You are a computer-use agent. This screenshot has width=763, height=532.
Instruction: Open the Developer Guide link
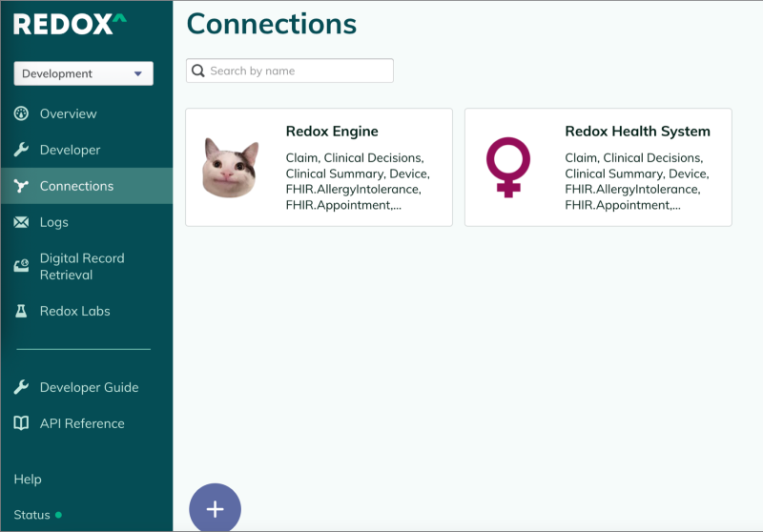click(89, 388)
